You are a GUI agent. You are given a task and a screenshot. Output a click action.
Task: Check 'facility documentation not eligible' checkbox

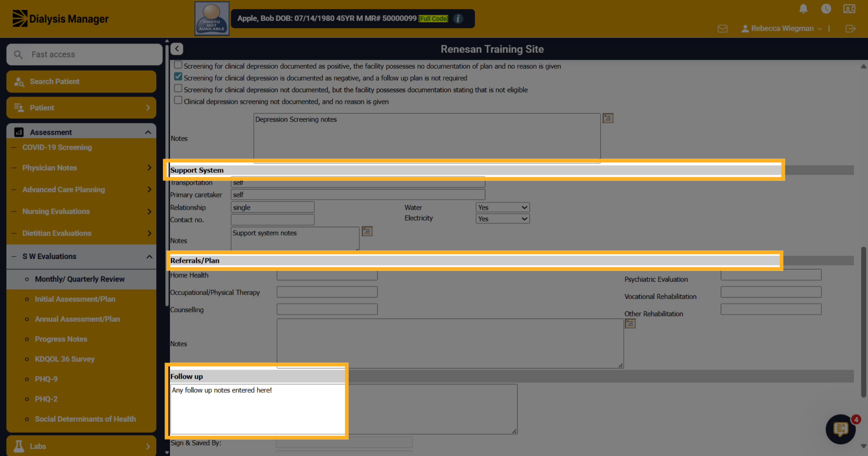point(178,88)
